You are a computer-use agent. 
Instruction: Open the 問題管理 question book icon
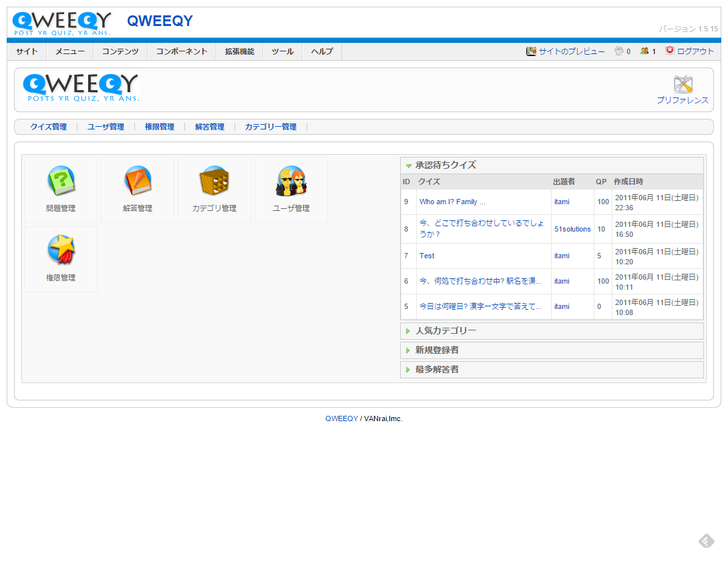61,181
